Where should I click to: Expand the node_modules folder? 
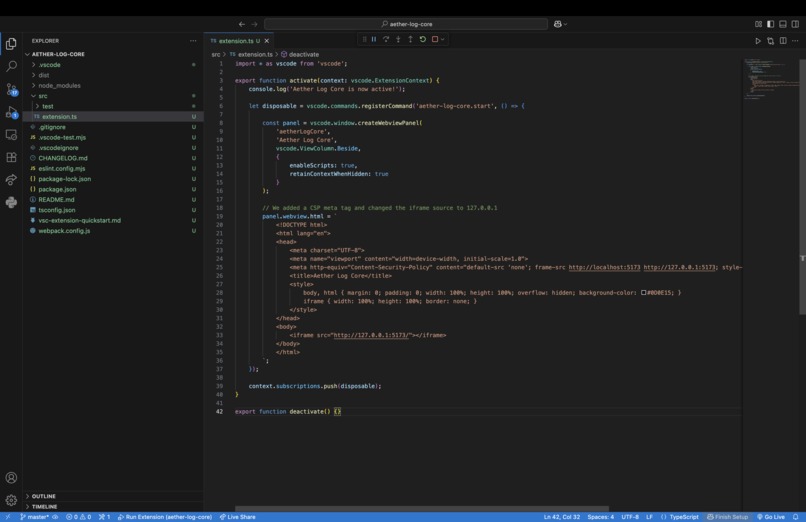(59, 85)
